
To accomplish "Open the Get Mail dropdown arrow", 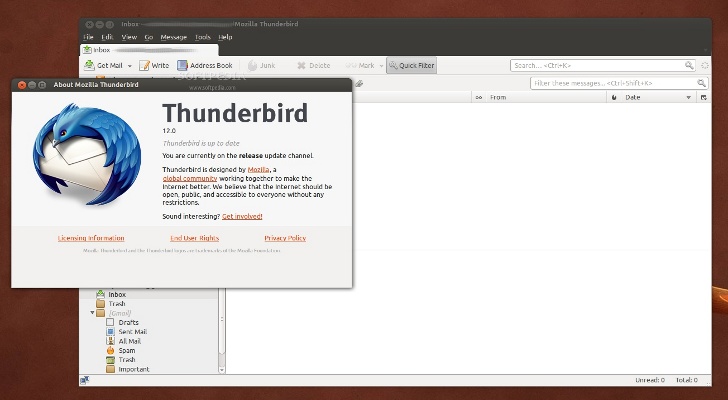I will 130,66.
